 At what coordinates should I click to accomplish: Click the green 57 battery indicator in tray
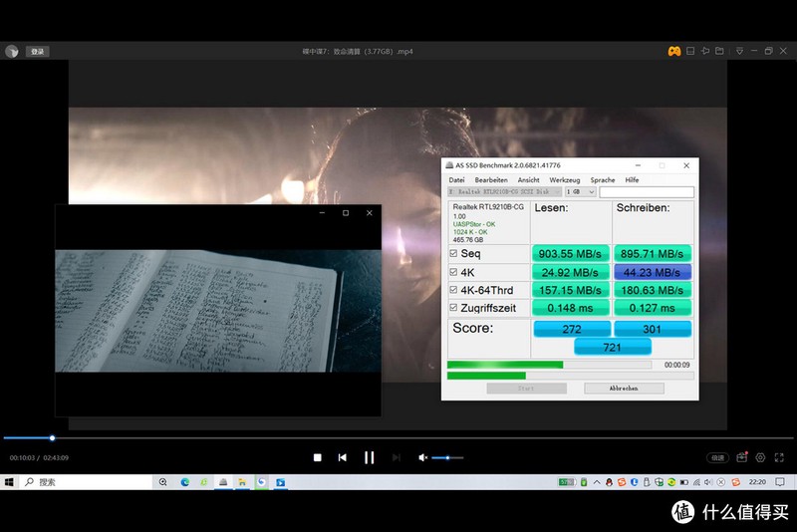567,482
